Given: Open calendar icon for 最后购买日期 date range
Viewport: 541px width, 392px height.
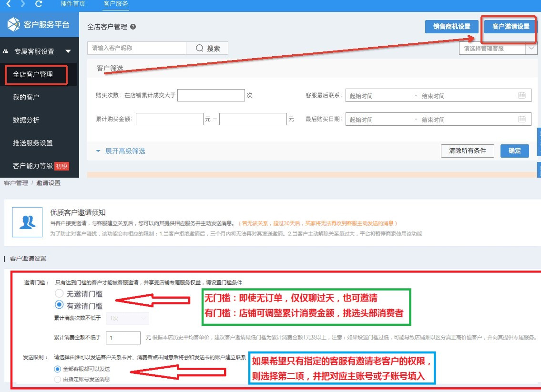Looking at the screenshot, I should pyautogui.click(x=522, y=119).
